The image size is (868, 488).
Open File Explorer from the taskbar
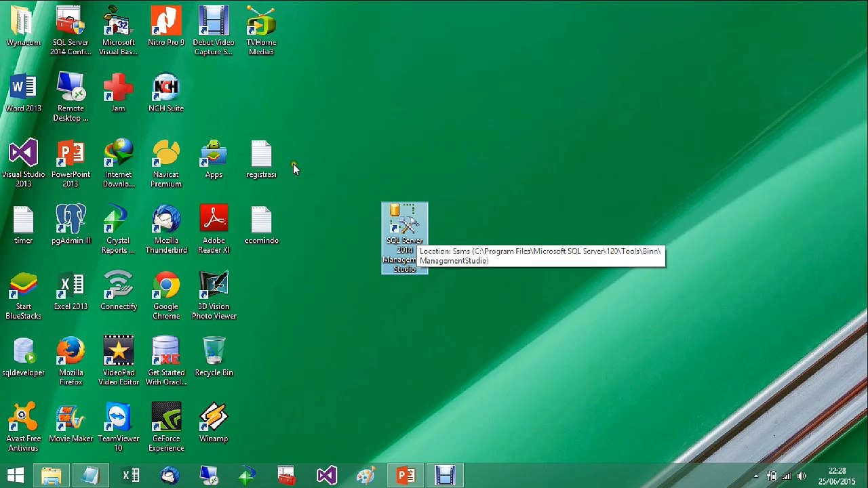click(52, 475)
